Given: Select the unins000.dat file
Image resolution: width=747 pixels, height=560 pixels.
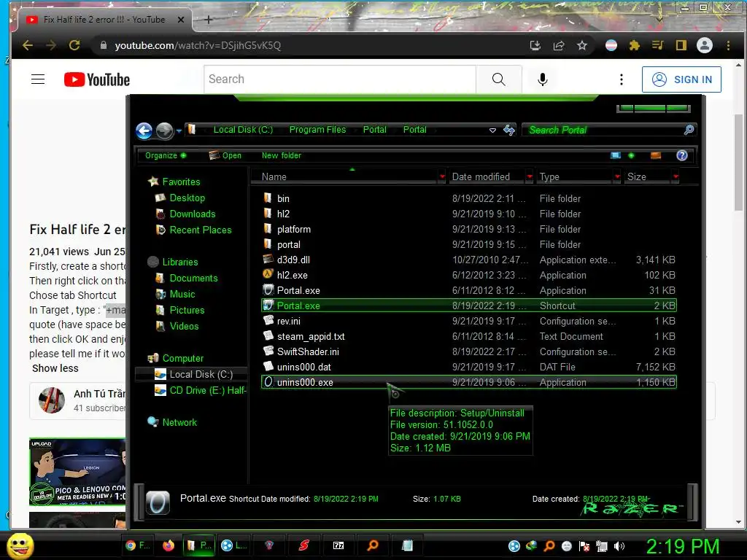Looking at the screenshot, I should (x=303, y=367).
